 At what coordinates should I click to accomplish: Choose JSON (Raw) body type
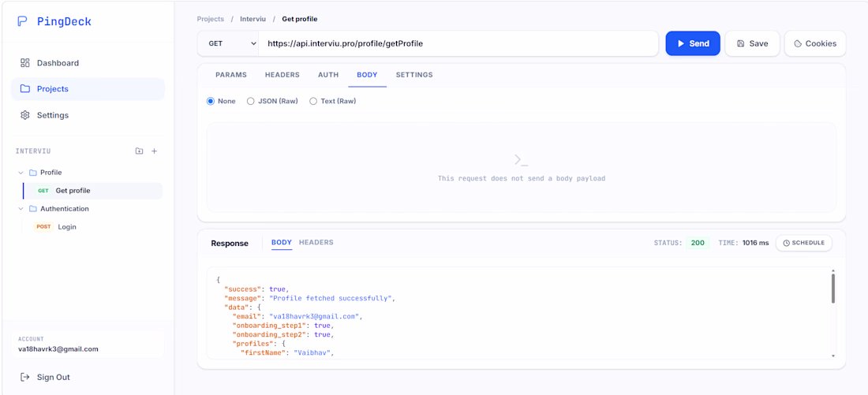272,101
